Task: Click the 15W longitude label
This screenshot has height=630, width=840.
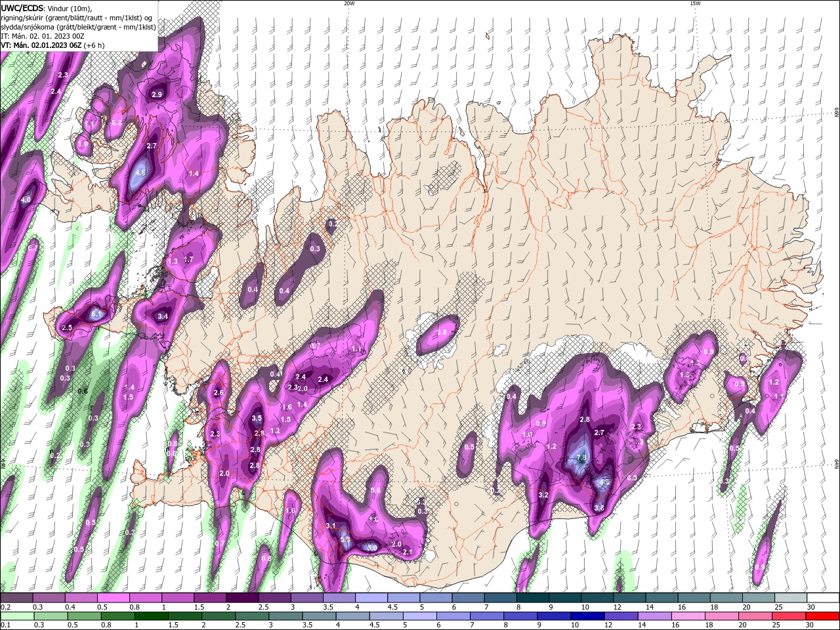Action: pyautogui.click(x=695, y=3)
